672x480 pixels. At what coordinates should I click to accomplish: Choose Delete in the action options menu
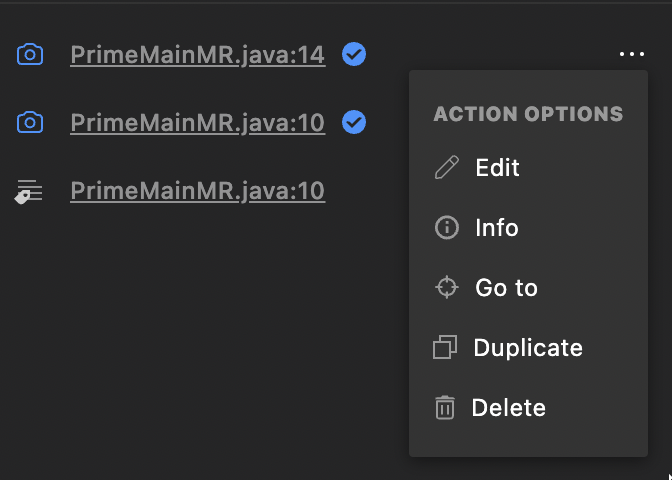point(509,408)
